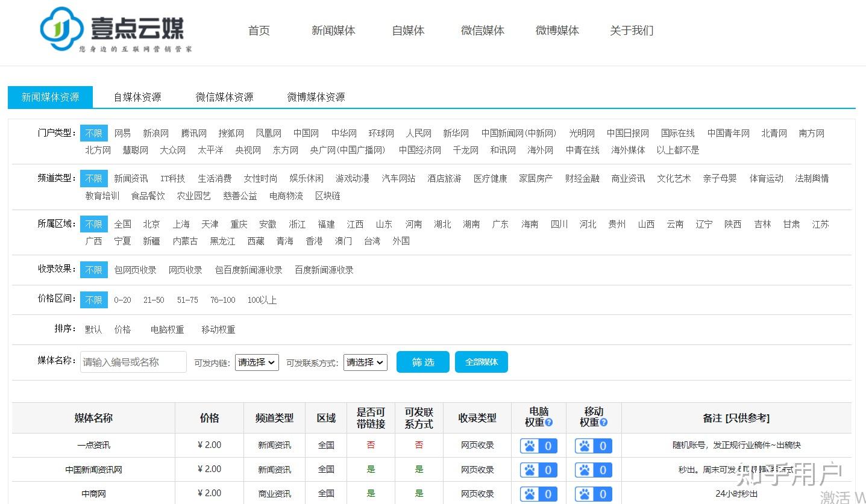Sort results by 移动权重
The image size is (866, 504).
coord(218,329)
